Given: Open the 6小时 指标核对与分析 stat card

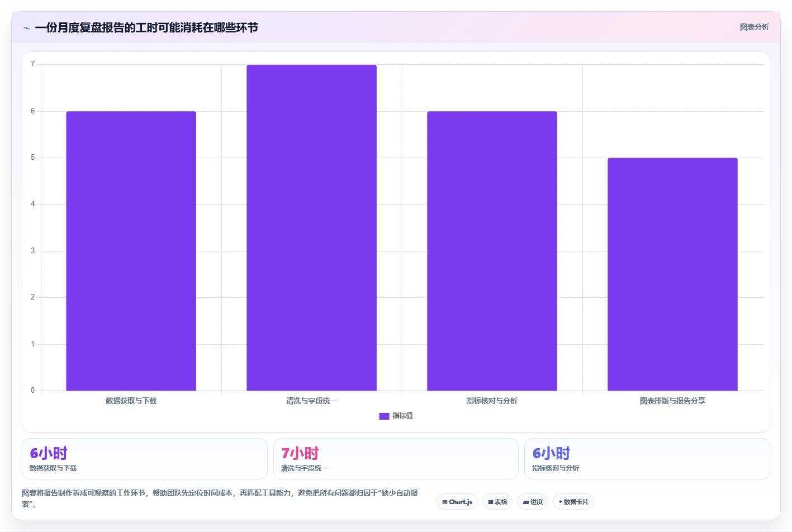Looking at the screenshot, I should 647,459.
